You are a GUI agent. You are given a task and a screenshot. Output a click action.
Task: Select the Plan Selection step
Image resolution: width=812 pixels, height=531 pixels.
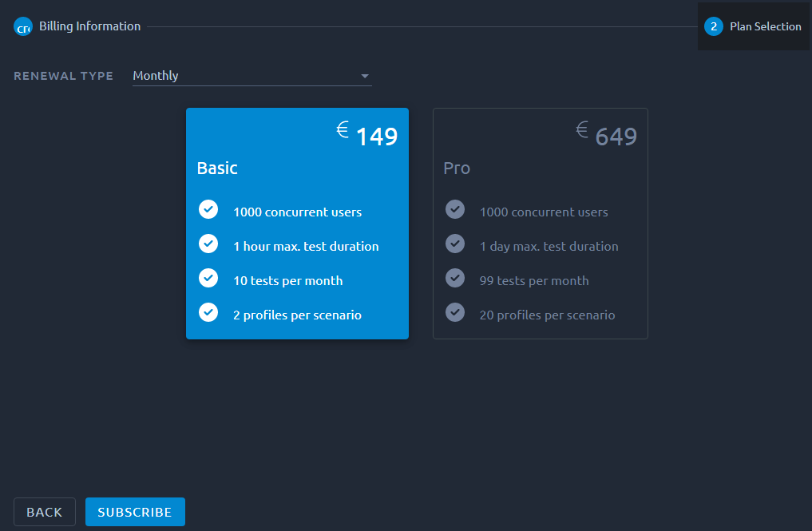click(753, 26)
